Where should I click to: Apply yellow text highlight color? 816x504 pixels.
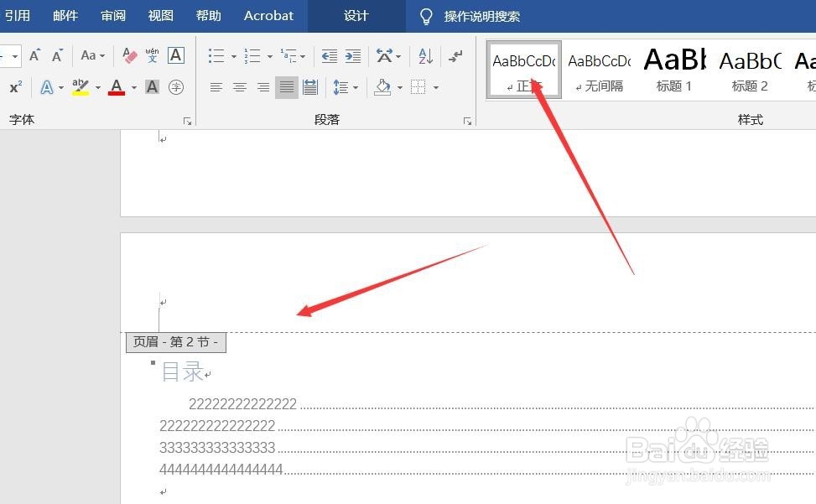click(81, 87)
